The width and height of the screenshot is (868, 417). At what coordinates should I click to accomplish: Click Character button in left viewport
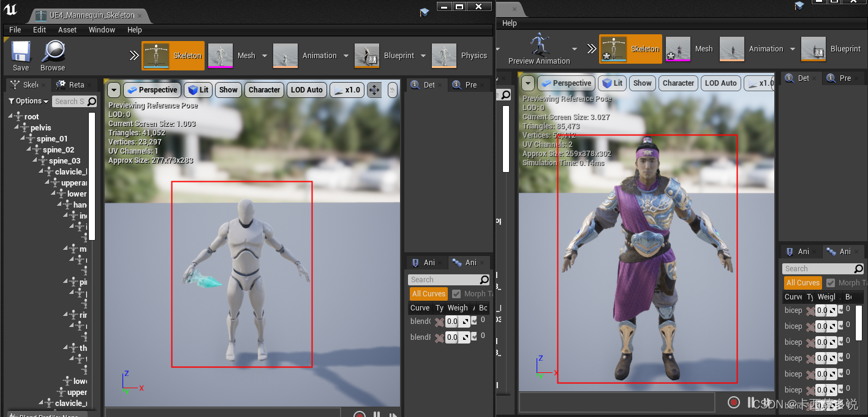coord(265,90)
